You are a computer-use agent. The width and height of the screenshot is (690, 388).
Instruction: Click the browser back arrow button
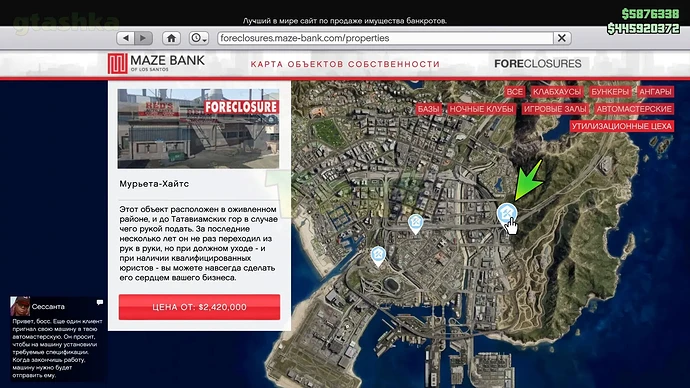point(126,38)
